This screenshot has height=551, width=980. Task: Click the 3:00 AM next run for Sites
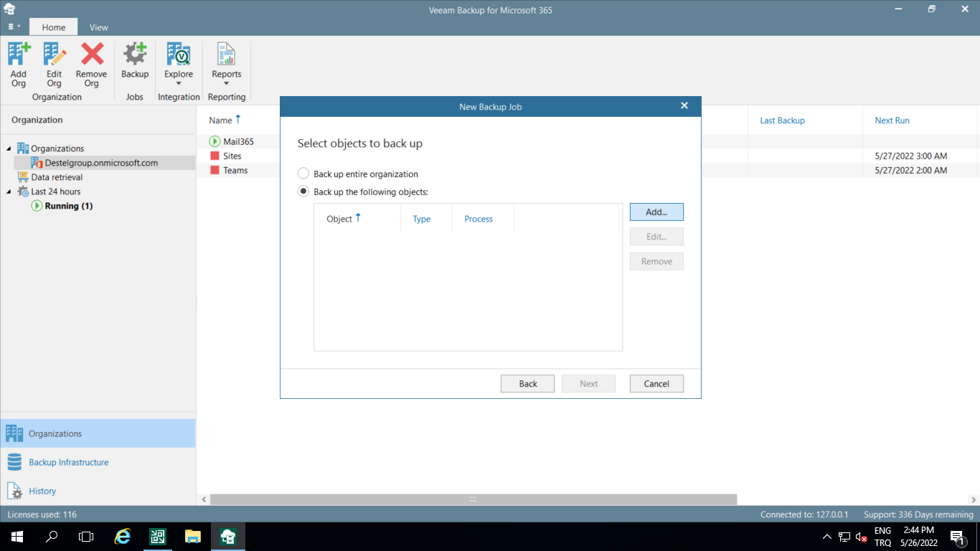click(x=910, y=156)
